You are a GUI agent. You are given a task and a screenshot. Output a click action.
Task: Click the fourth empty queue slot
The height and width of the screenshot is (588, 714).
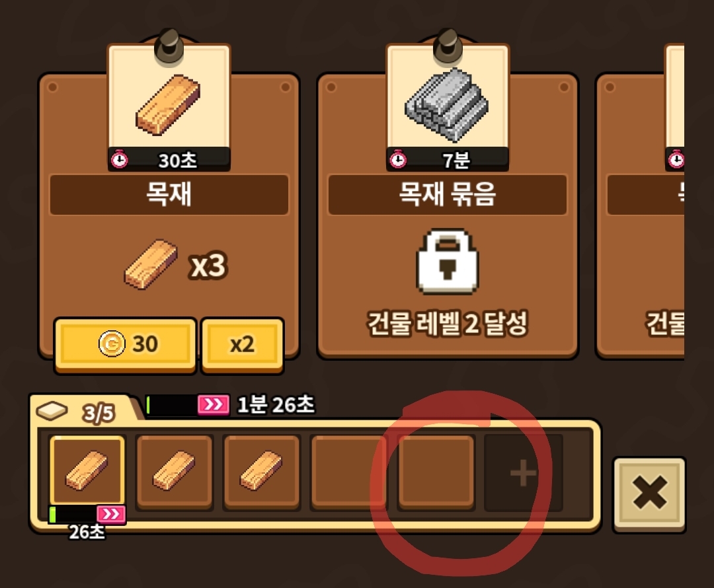[x=349, y=472]
